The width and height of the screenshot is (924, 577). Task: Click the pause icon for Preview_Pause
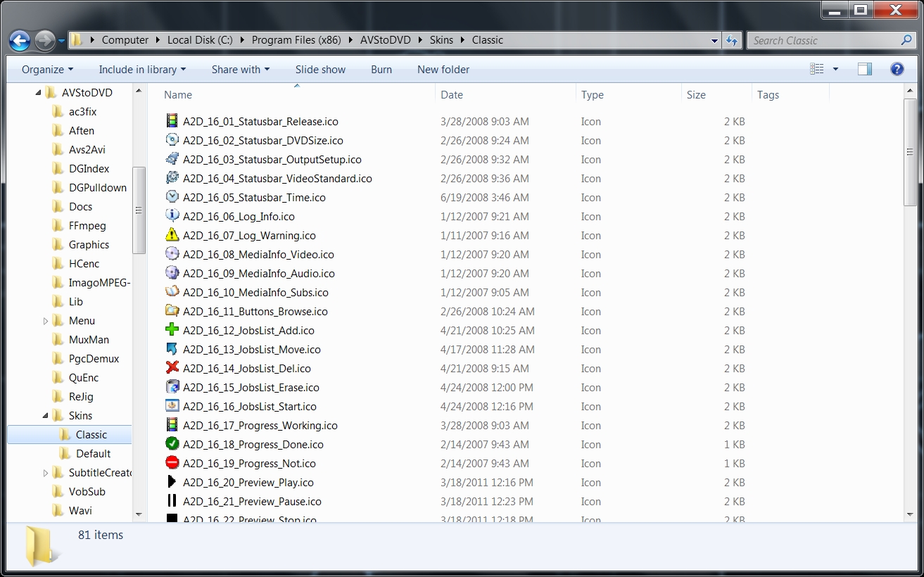pyautogui.click(x=172, y=501)
